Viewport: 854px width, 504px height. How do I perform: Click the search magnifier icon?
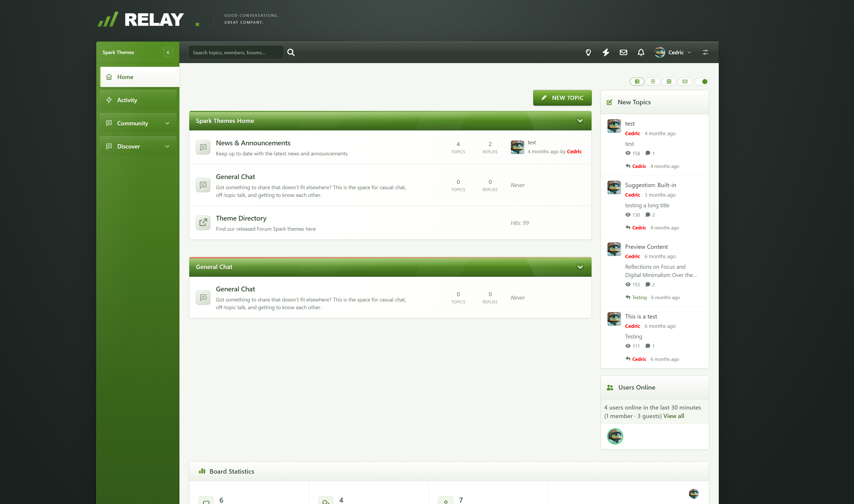291,52
